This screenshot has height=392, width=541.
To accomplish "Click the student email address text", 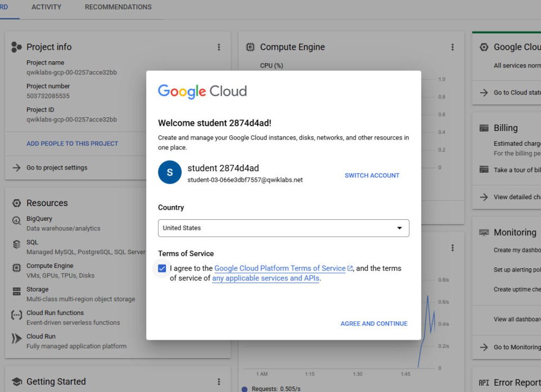I will pyautogui.click(x=245, y=180).
